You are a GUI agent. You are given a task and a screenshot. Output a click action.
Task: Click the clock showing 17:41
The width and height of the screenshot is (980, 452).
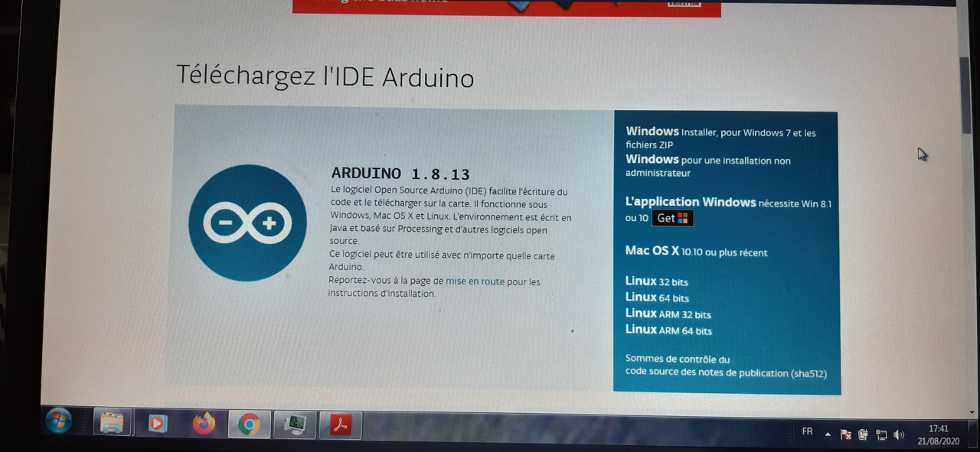pyautogui.click(x=938, y=429)
